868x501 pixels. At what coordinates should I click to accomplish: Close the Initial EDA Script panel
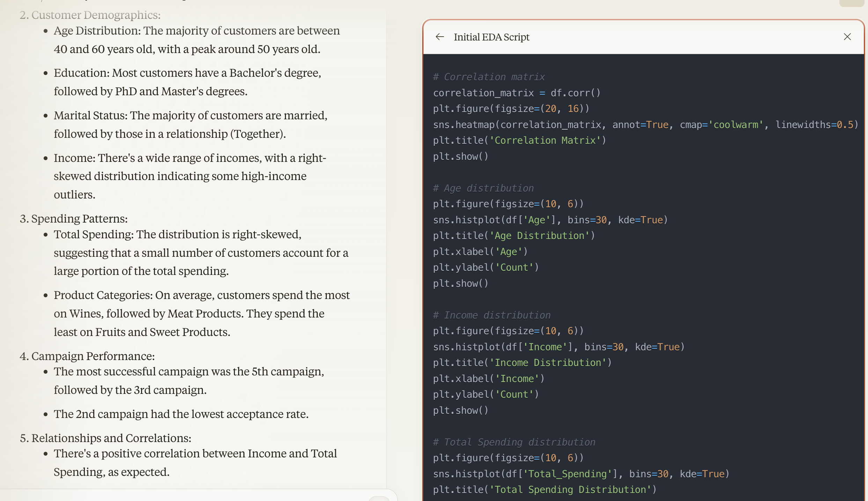[847, 37]
